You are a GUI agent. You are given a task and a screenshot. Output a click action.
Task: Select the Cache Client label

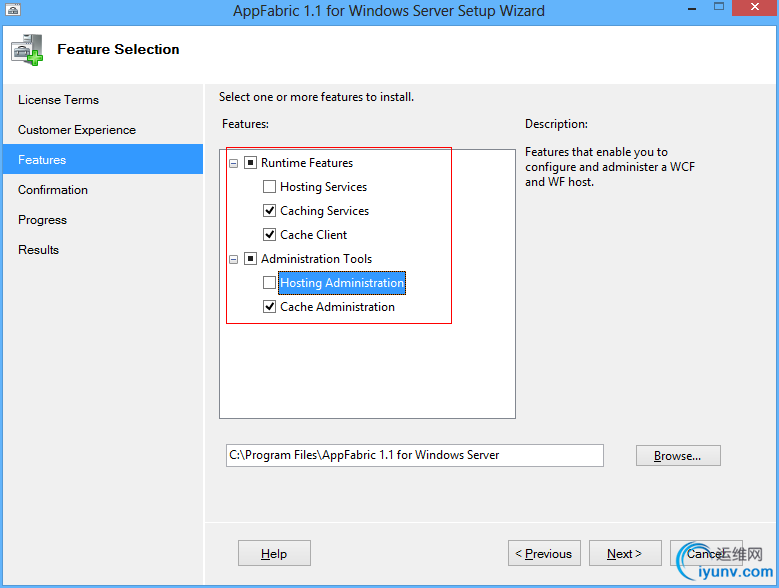point(313,234)
